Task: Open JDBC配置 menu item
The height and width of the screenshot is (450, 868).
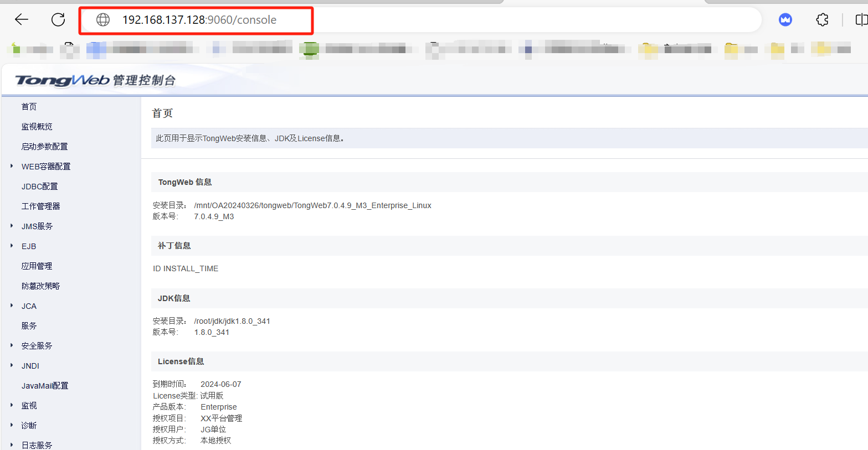Action: coord(39,187)
